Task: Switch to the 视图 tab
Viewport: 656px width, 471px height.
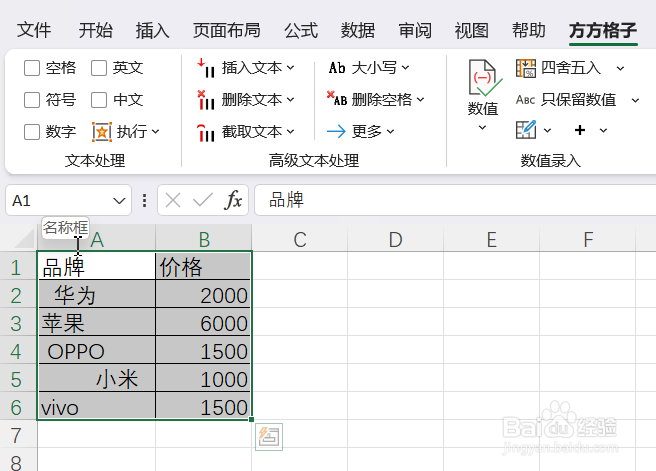Action: click(x=472, y=31)
